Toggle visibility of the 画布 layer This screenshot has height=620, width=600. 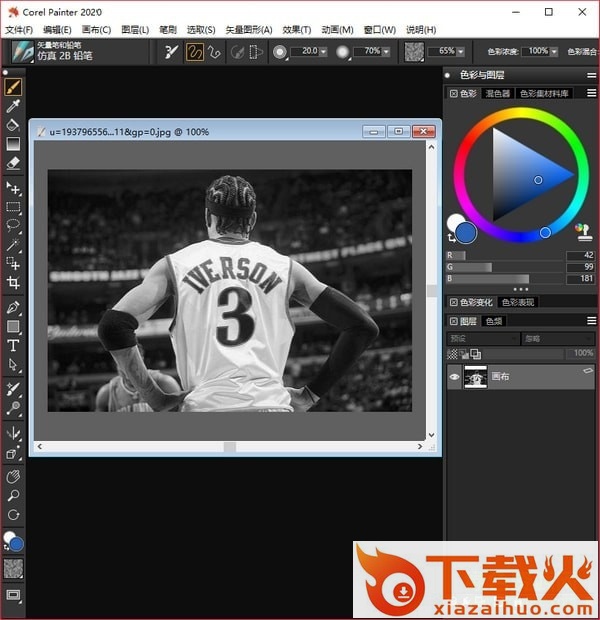tap(456, 378)
